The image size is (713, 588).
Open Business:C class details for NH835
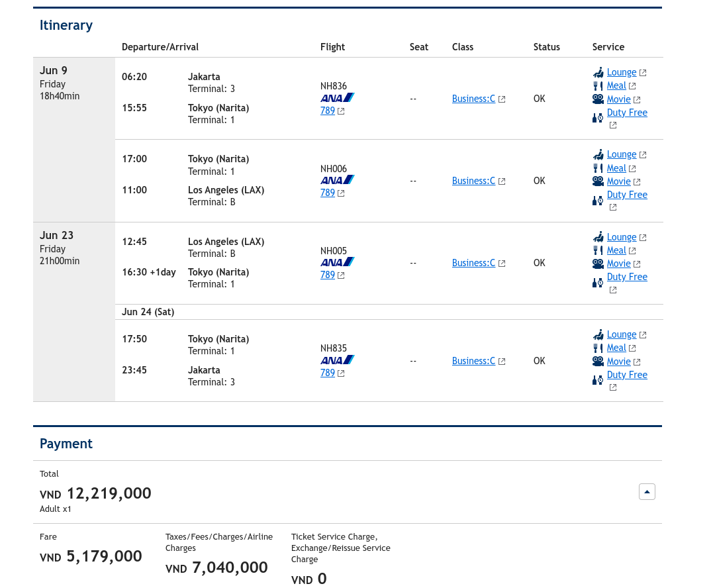[x=473, y=361]
